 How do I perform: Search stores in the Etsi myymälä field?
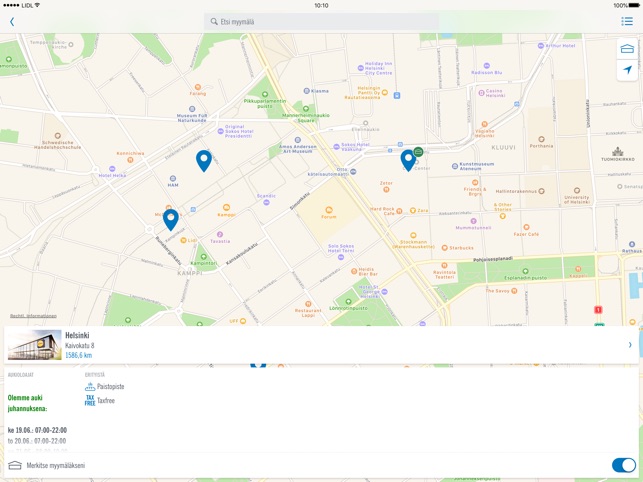coord(321,22)
